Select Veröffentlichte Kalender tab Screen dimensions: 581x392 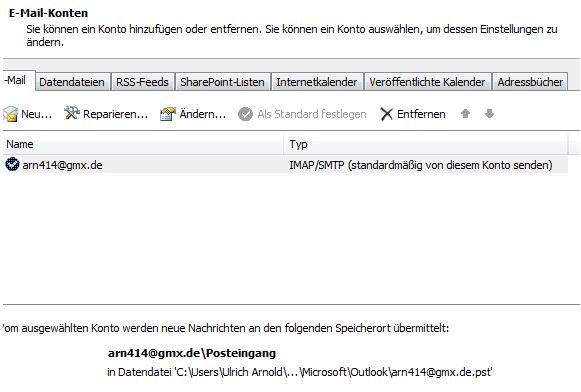(427, 82)
